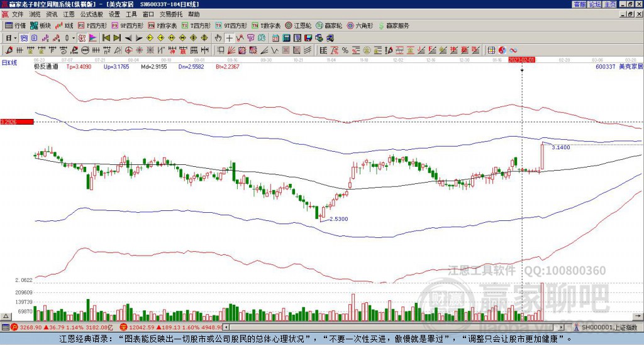Open the 帮助 menu
The width and height of the screenshot is (644, 345).
[x=194, y=14]
